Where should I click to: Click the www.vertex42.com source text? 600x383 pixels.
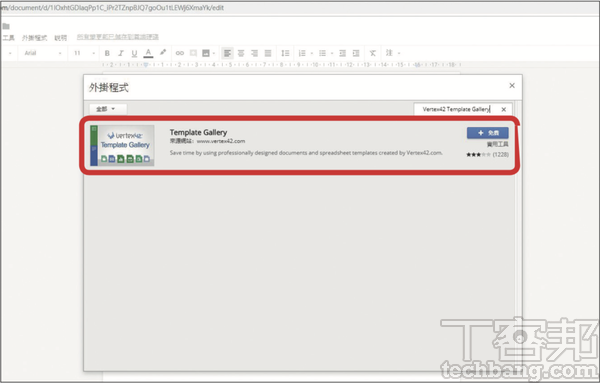[221, 141]
